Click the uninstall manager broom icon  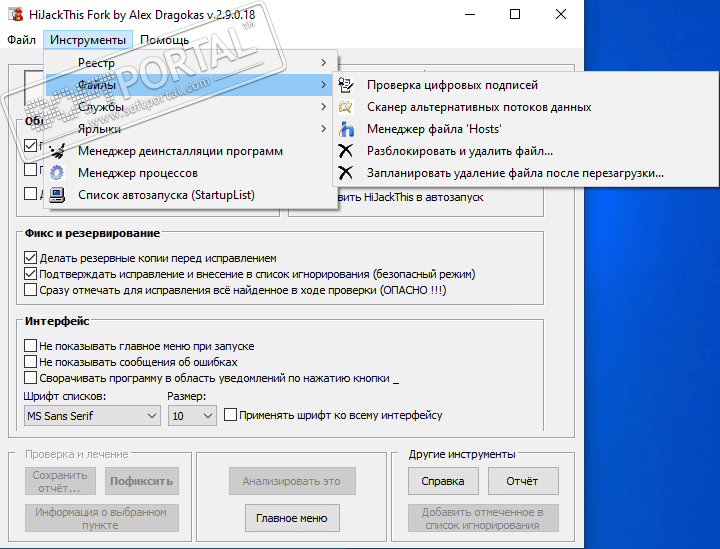point(57,151)
